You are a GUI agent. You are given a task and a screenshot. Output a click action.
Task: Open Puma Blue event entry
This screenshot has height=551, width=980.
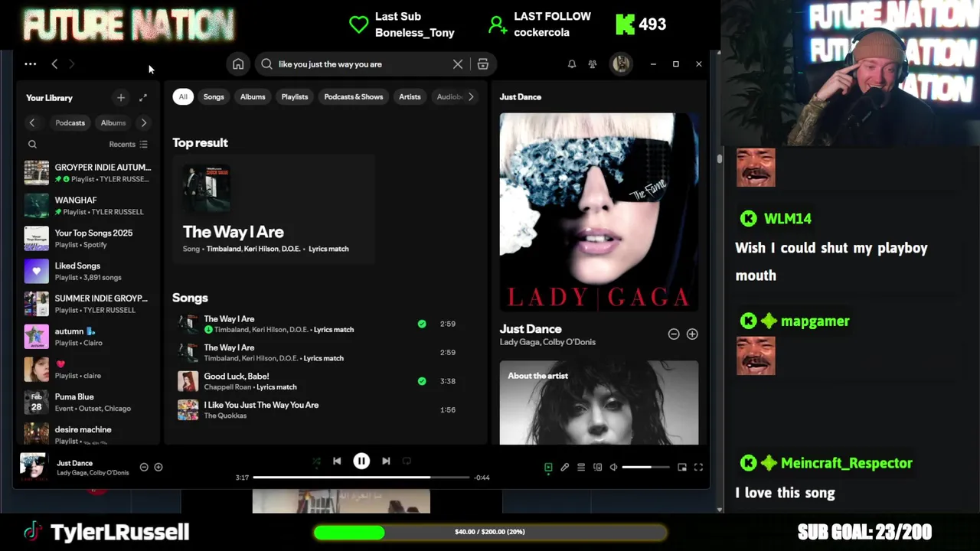point(89,403)
